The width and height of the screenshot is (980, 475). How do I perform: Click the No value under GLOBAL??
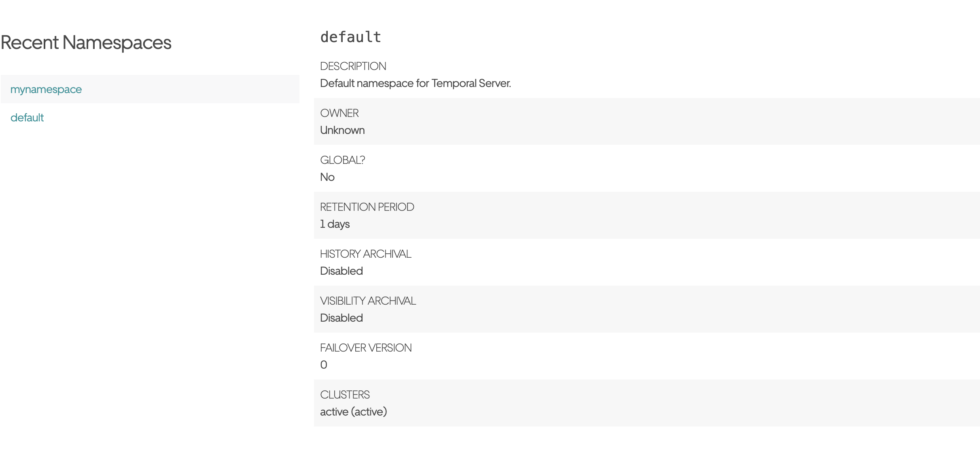(x=327, y=177)
